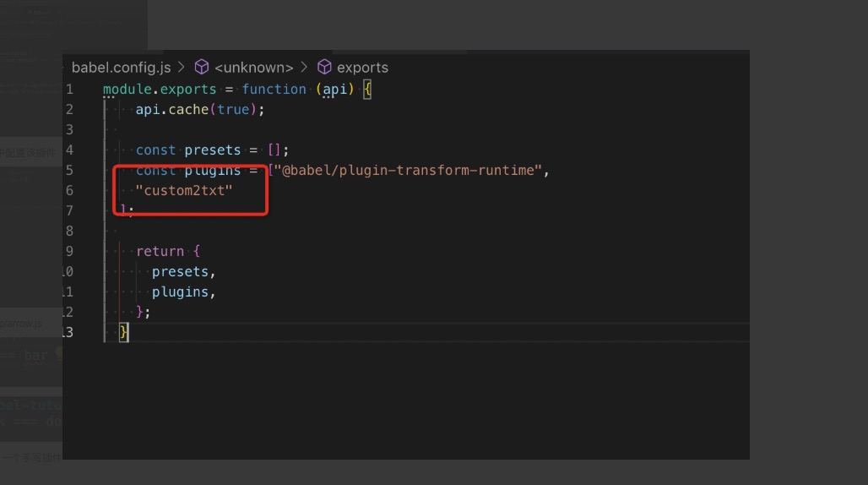The height and width of the screenshot is (485, 868).
Task: Click the chevron after babel.config.js
Action: [181, 67]
